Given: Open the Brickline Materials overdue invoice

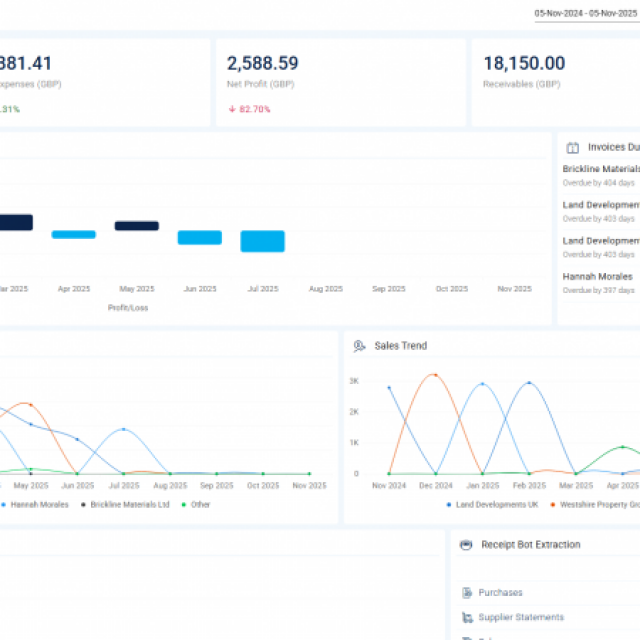Looking at the screenshot, I should tap(600, 175).
